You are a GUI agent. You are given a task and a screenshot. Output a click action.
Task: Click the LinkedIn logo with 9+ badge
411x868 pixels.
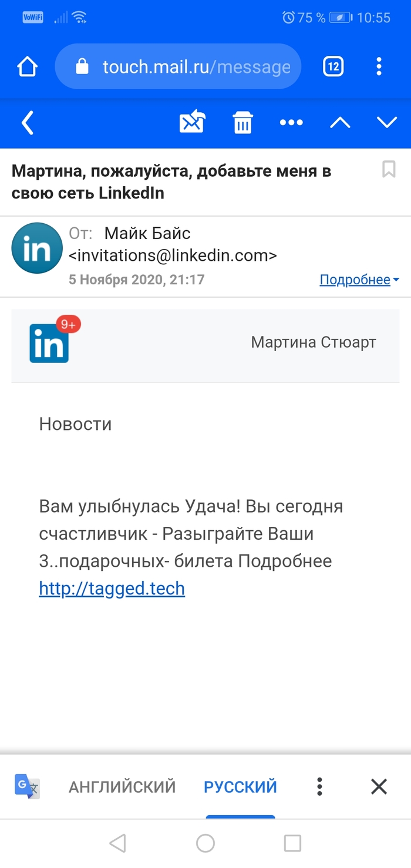click(x=50, y=342)
